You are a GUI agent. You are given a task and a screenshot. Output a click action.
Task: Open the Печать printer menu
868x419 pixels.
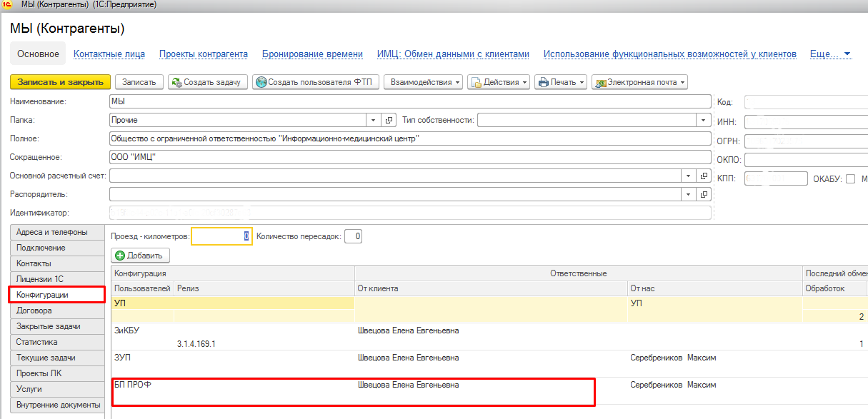click(x=561, y=82)
